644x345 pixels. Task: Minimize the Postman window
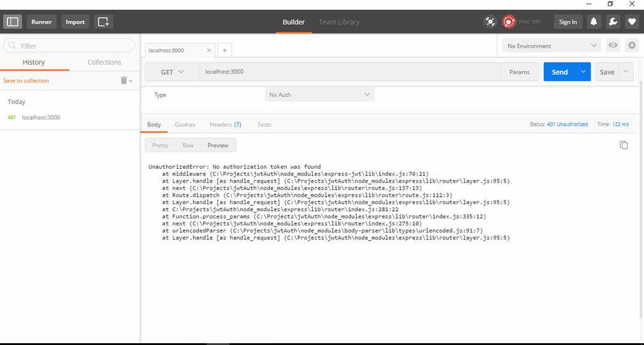589,4
